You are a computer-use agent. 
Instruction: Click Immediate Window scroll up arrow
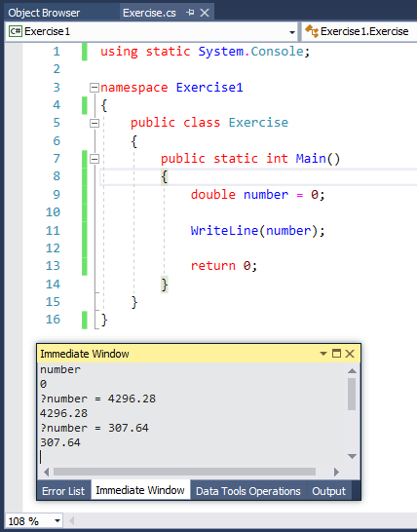click(352, 370)
